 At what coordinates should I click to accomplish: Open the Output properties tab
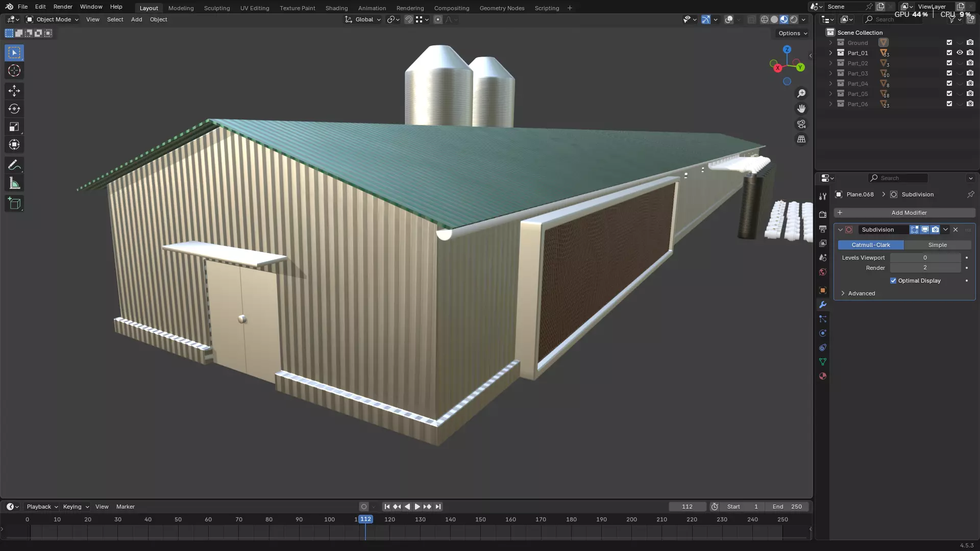click(822, 229)
